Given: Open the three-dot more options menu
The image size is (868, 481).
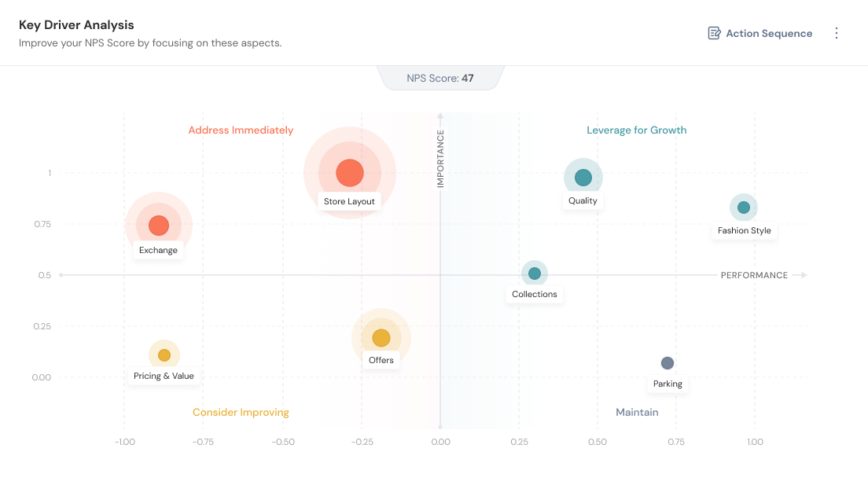Looking at the screenshot, I should 837,33.
